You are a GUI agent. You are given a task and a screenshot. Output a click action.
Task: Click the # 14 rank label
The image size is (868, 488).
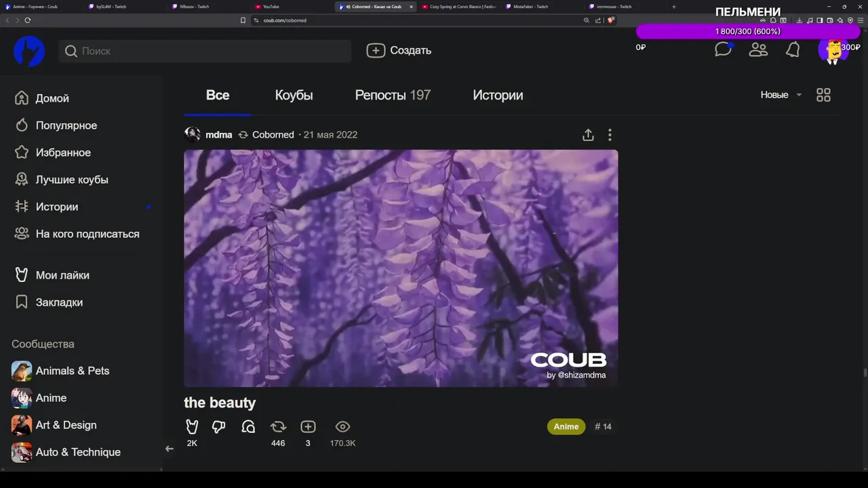pyautogui.click(x=603, y=426)
